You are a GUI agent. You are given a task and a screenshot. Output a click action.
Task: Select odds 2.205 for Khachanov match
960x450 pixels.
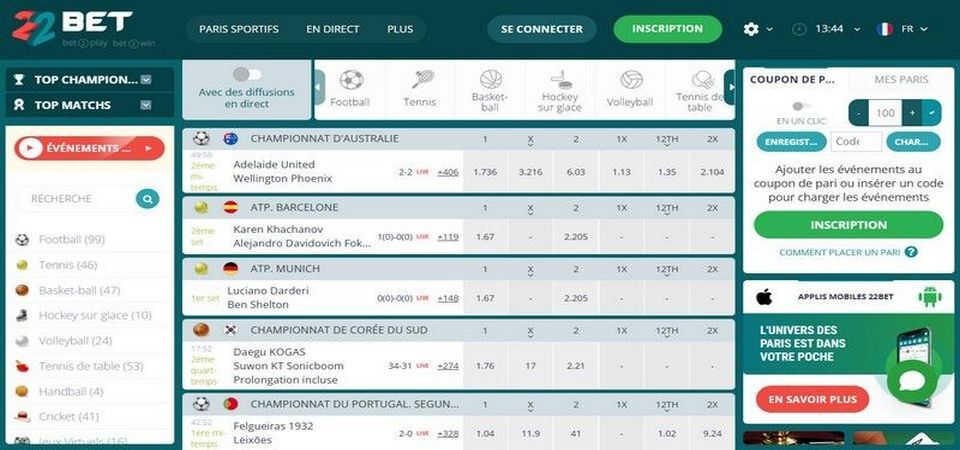[x=576, y=236]
